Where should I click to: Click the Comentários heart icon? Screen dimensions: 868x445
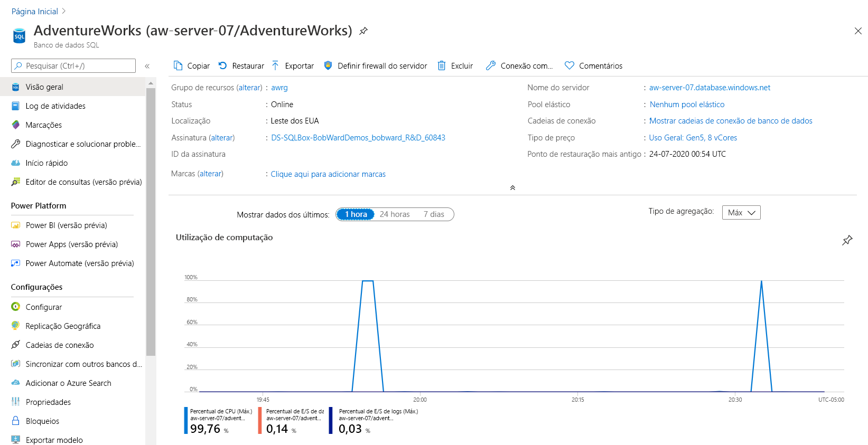(x=570, y=65)
